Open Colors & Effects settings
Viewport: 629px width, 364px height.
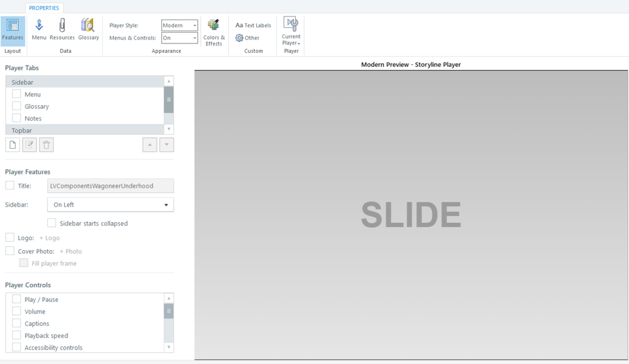click(214, 32)
